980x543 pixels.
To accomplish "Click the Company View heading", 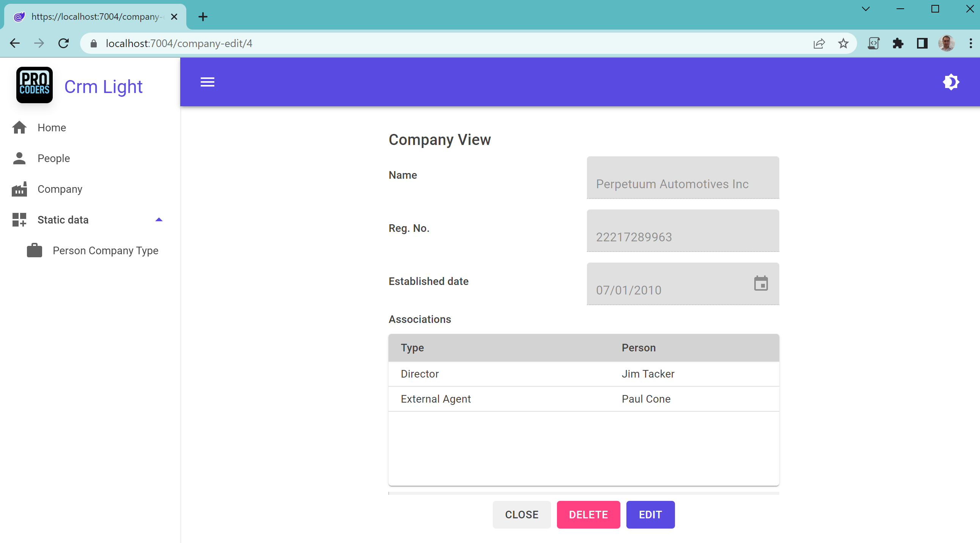I will coord(439,140).
